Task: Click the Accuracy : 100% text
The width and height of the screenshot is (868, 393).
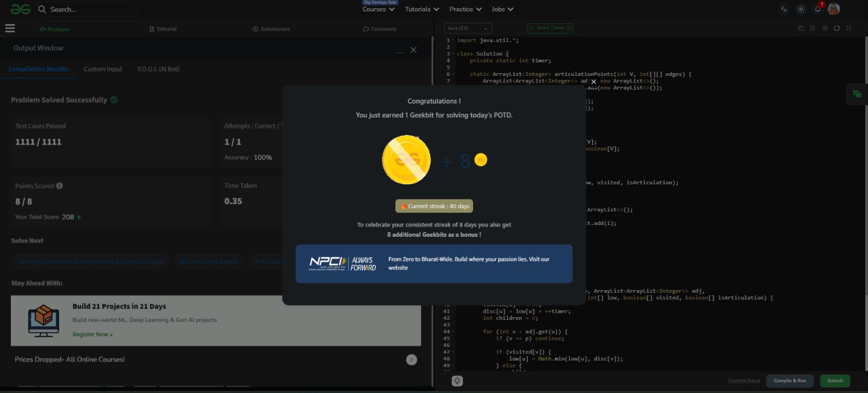Action: (248, 158)
